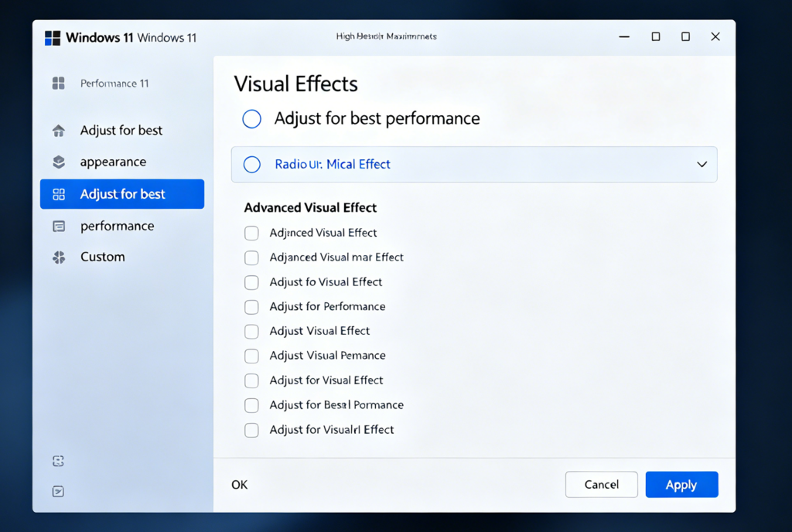
Task: Click the Cancel button
Action: click(x=601, y=485)
